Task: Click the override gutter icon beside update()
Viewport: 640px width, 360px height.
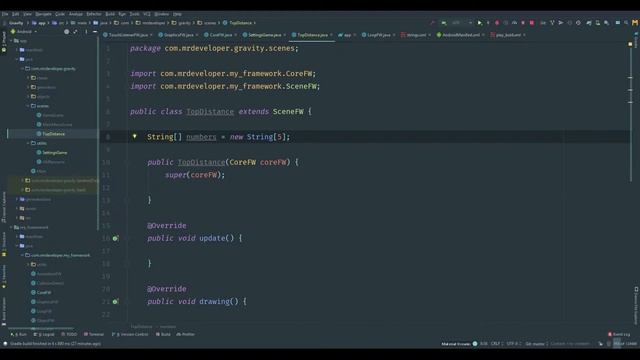Action: tap(116, 238)
